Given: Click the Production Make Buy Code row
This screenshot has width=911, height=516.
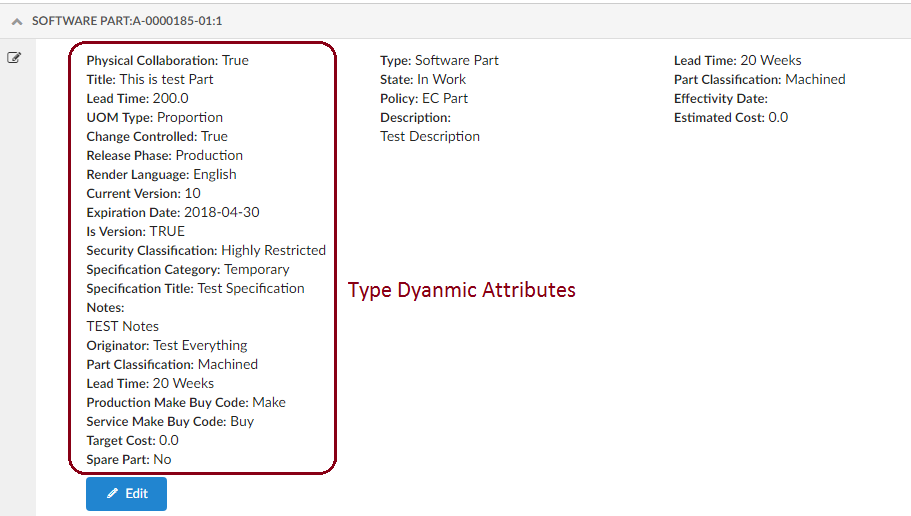Looking at the screenshot, I should (185, 402).
